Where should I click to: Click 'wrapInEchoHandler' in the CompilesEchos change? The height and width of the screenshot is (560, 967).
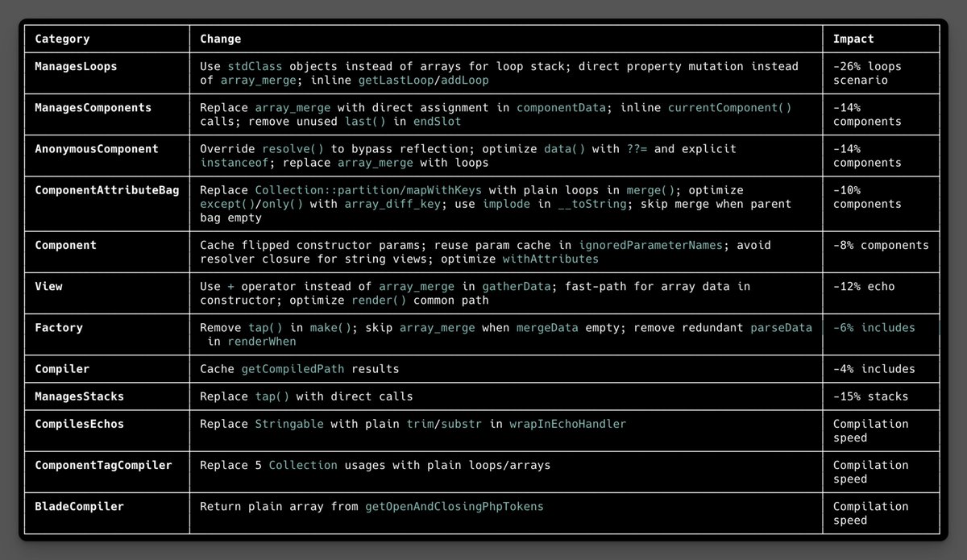click(x=568, y=424)
